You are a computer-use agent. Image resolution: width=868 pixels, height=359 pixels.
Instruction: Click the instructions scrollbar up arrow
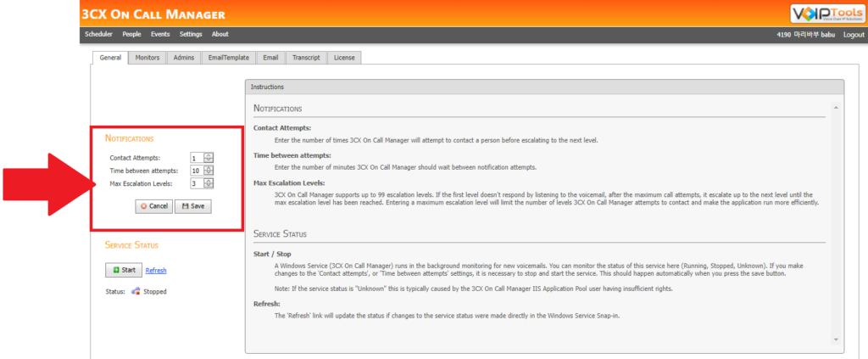(836, 107)
